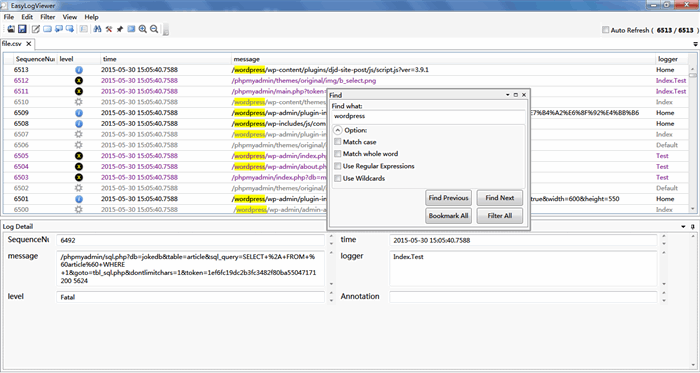Click the Filter All button
Image resolution: width=700 pixels, height=373 pixels.
click(500, 216)
